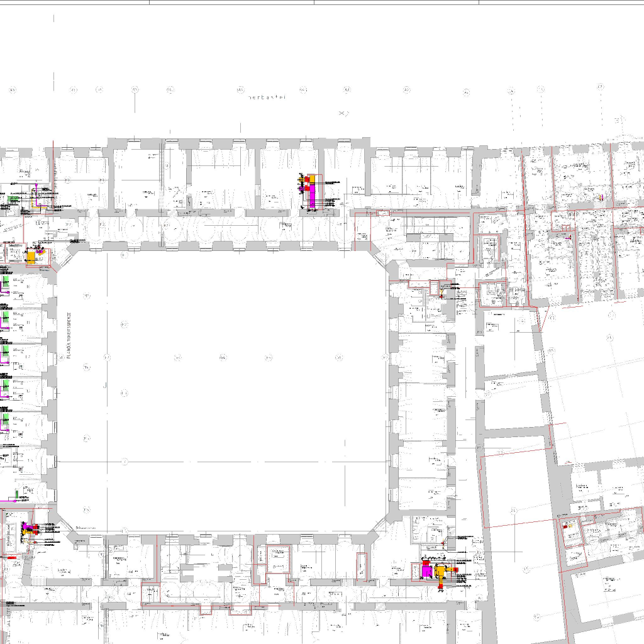This screenshot has height=644, width=644.
Task: Select the red-outlined room in bottom-center wing
Action: click(x=277, y=559)
